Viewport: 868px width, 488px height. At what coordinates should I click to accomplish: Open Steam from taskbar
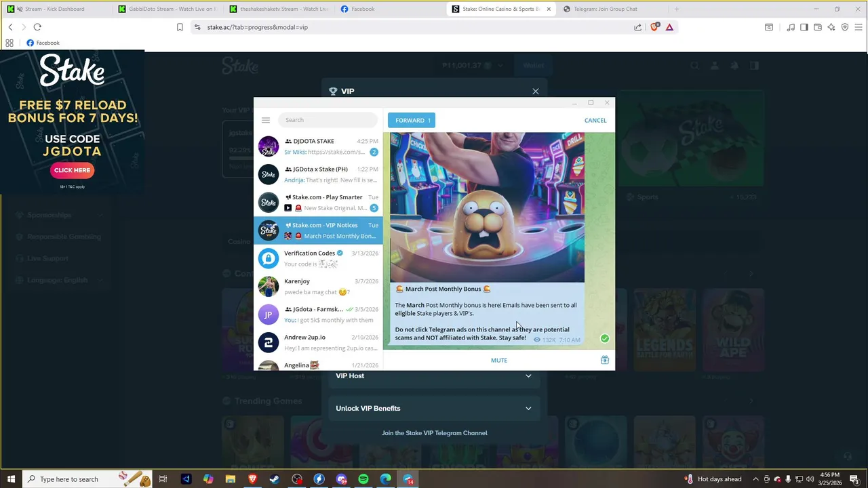tap(275, 479)
